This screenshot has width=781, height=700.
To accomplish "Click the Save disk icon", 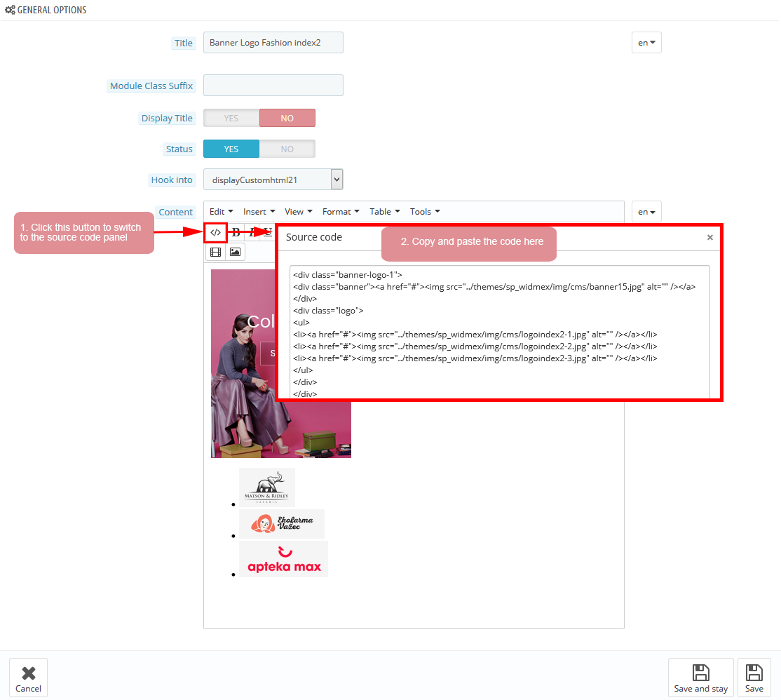I will click(754, 672).
